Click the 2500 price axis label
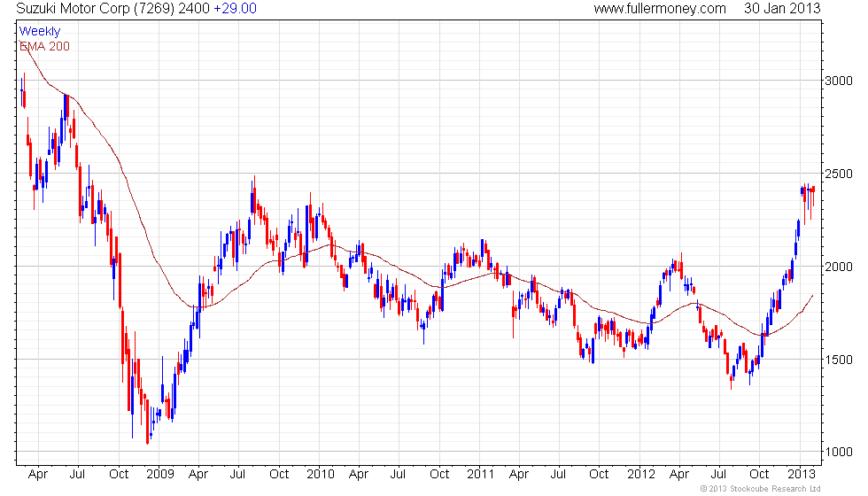The height and width of the screenshot is (496, 868). 839,174
